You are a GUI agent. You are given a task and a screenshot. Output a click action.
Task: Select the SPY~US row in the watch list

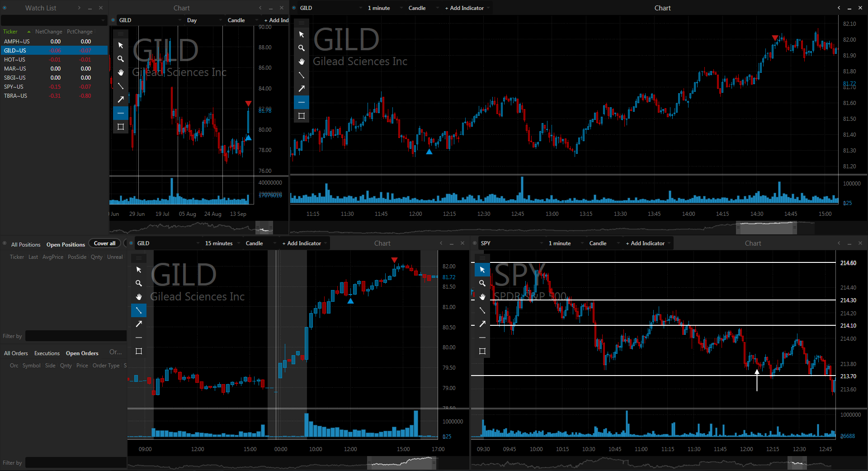[54, 86]
